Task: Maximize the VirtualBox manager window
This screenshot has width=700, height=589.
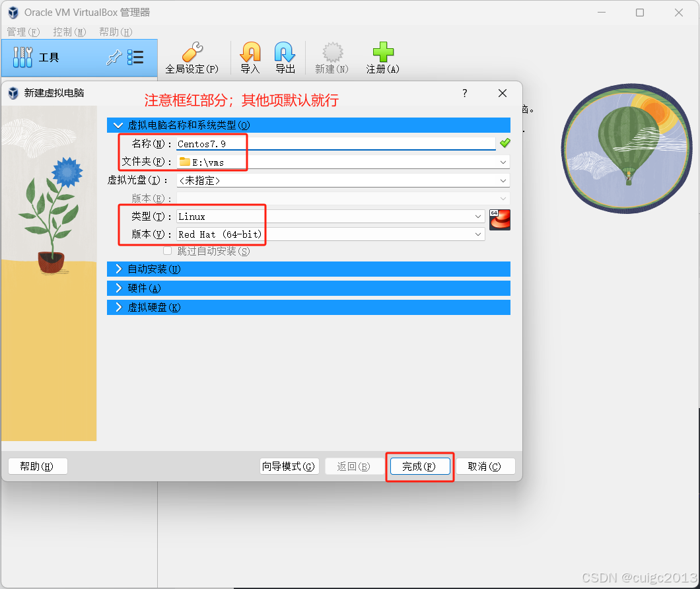Action: pos(640,13)
